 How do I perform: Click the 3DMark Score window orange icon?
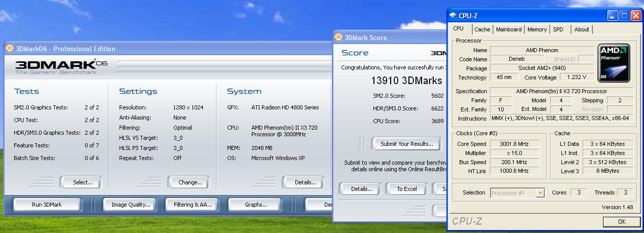[x=338, y=37]
